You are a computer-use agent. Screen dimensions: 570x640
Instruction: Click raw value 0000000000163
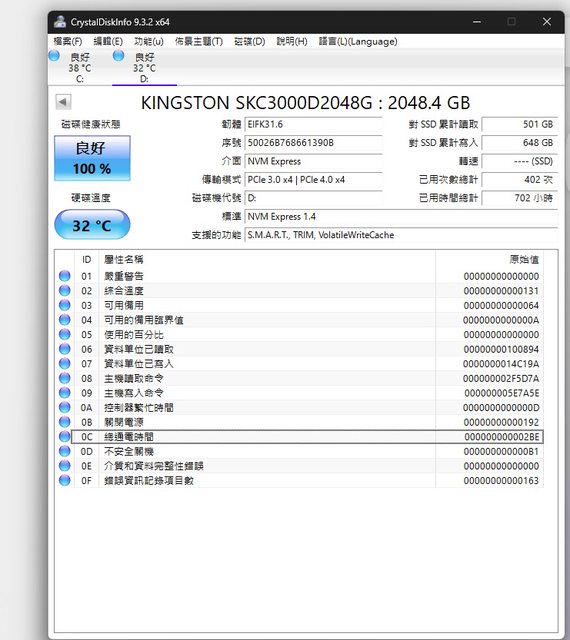pos(501,480)
